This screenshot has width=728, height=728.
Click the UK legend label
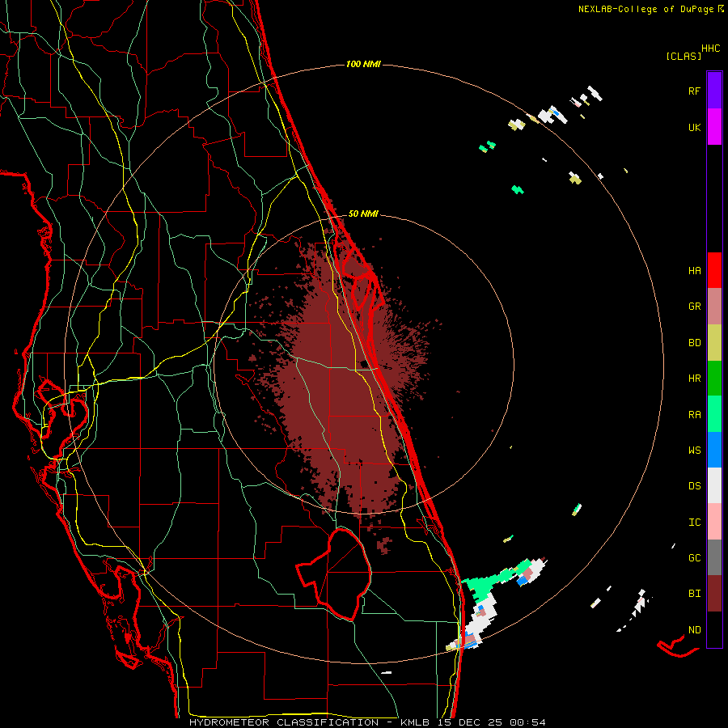pos(694,127)
